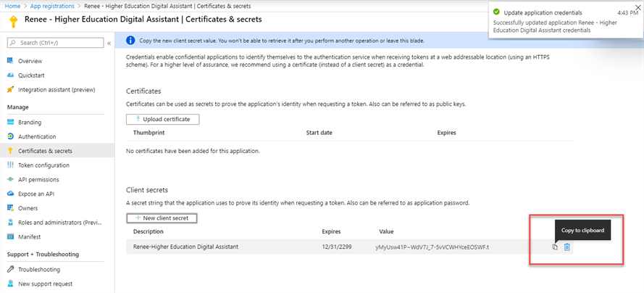Click the Manifest icon

coord(11,236)
